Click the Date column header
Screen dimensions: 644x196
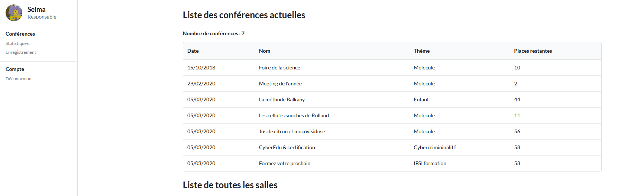click(193, 51)
